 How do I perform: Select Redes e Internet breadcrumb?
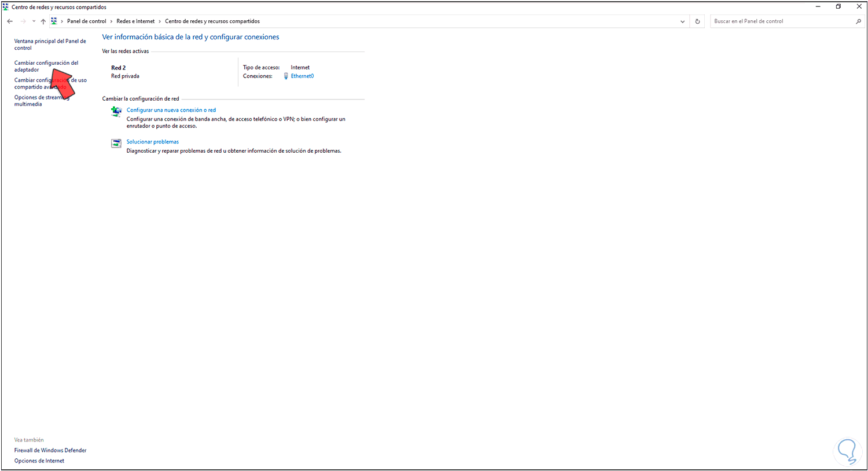coord(135,21)
